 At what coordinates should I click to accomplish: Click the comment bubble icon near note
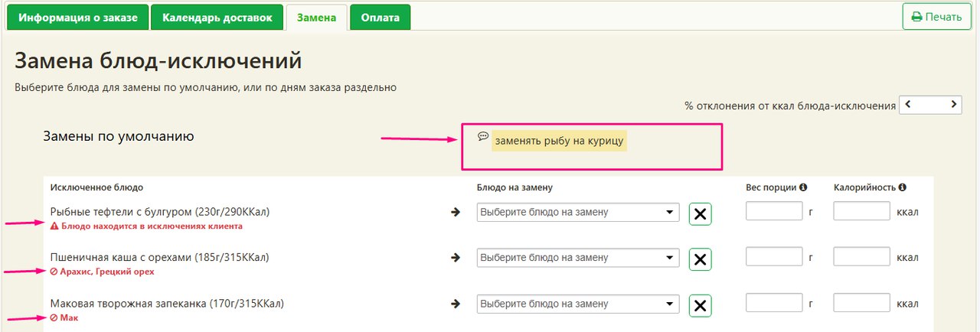point(483,136)
